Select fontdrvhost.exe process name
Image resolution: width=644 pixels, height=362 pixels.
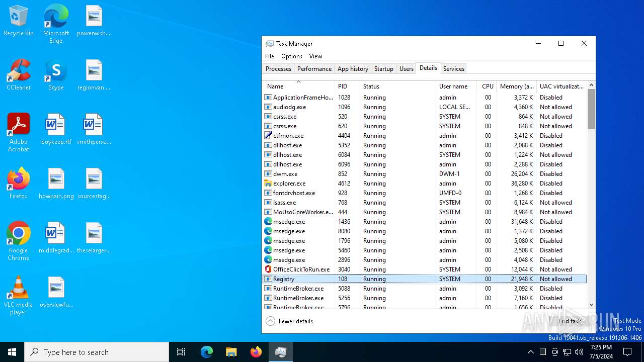(x=294, y=193)
